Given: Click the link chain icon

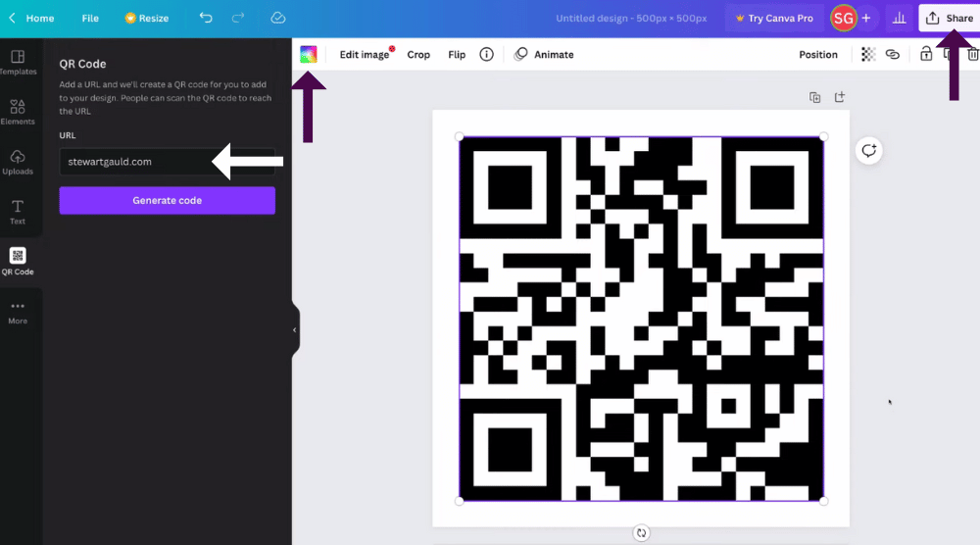Looking at the screenshot, I should point(893,54).
